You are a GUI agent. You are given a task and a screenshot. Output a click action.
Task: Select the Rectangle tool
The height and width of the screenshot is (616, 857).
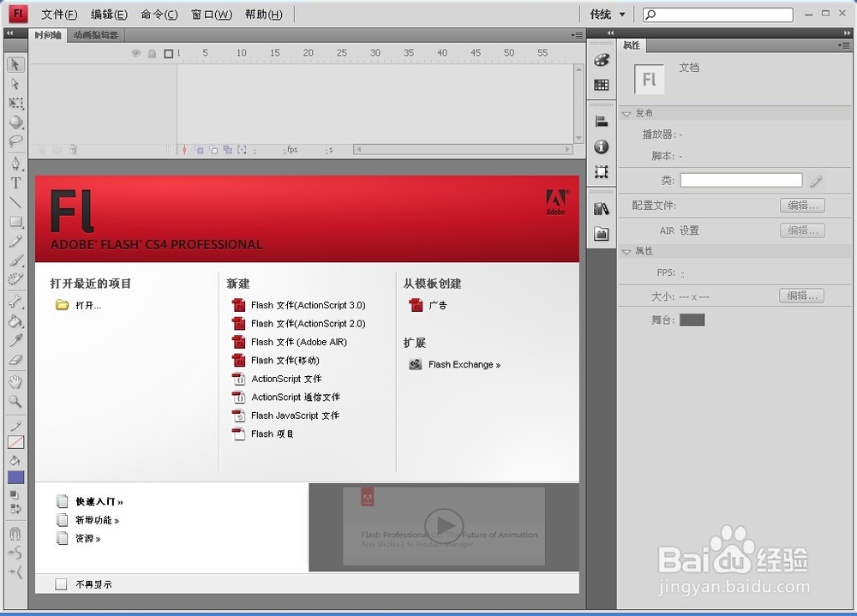pyautogui.click(x=15, y=221)
